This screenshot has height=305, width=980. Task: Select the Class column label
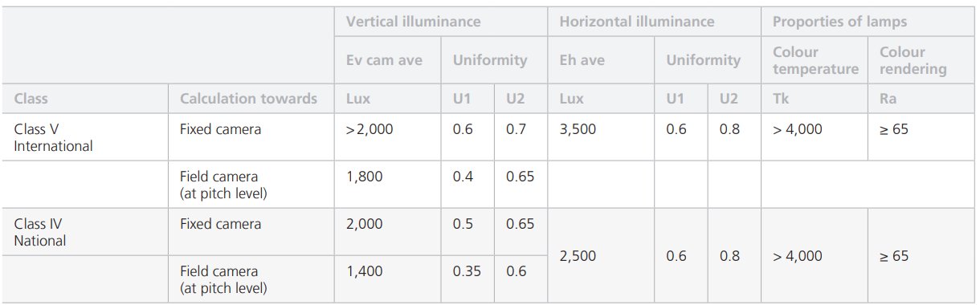(x=31, y=99)
